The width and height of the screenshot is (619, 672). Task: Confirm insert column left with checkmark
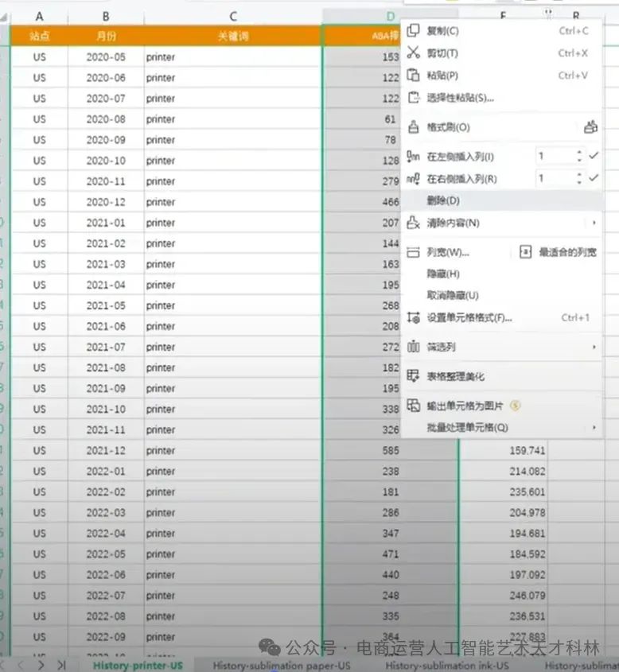(594, 156)
